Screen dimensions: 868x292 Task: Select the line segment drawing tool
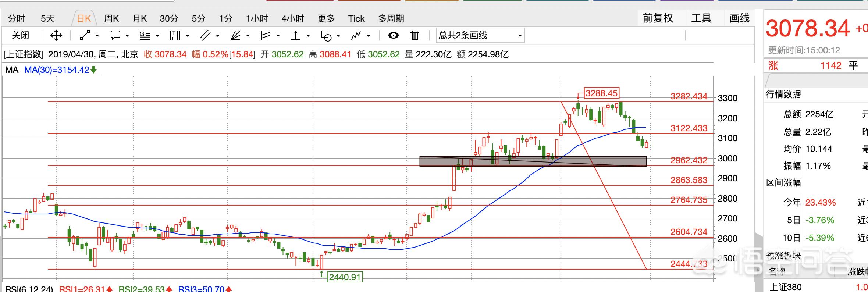85,35
